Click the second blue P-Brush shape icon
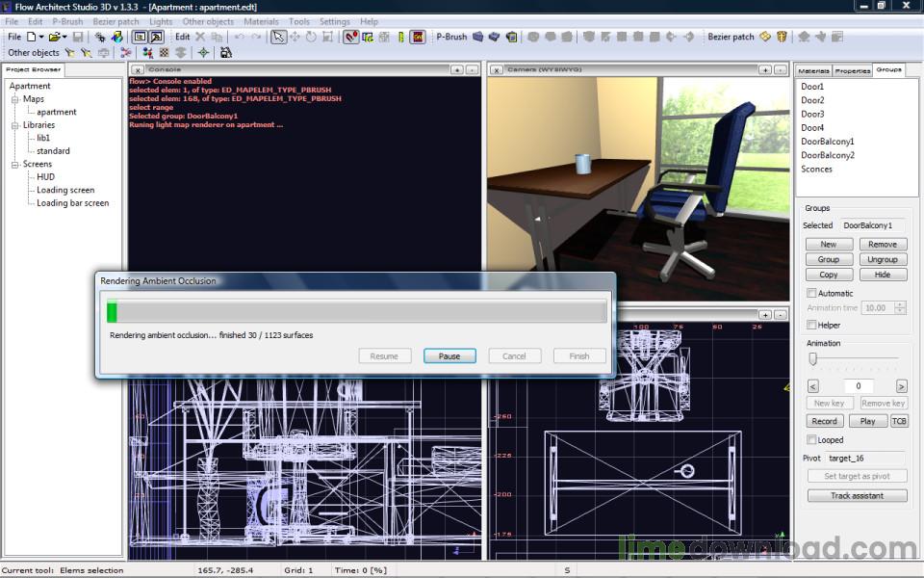Screen dimensions: 924x578 click(x=495, y=37)
